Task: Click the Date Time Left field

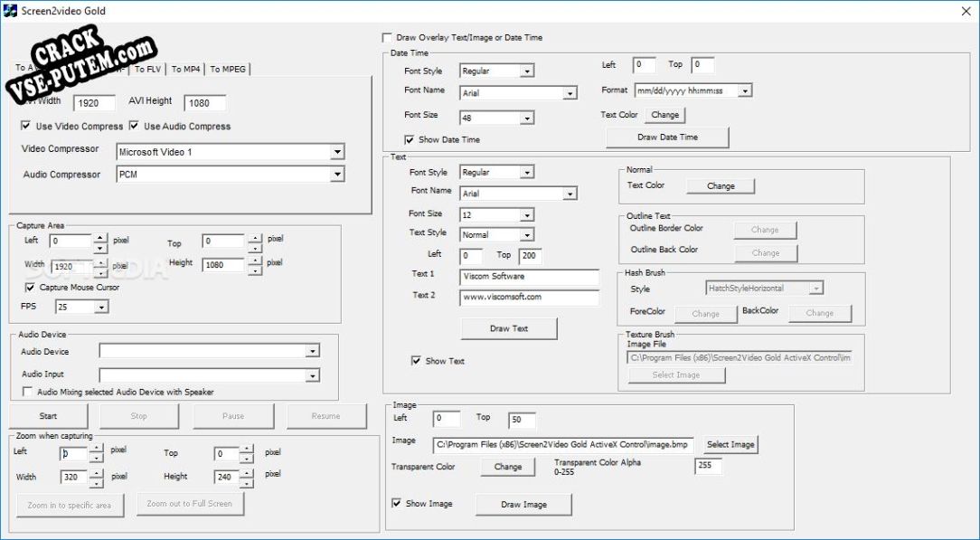Action: [644, 65]
